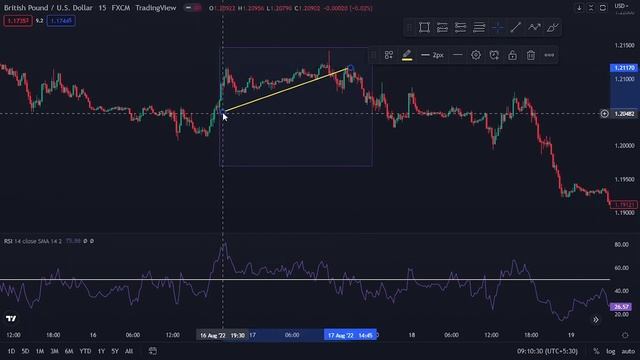640x360 pixels.
Task: Add alert on the trend line
Action: click(x=494, y=55)
